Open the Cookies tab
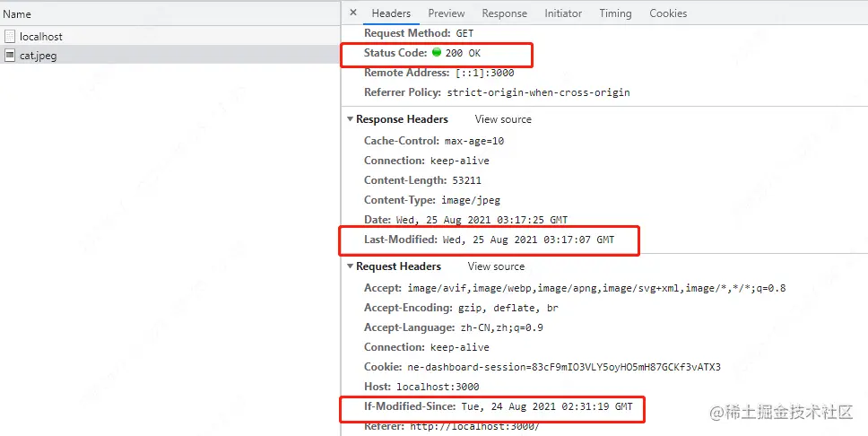Image resolution: width=868 pixels, height=436 pixels. (x=668, y=13)
